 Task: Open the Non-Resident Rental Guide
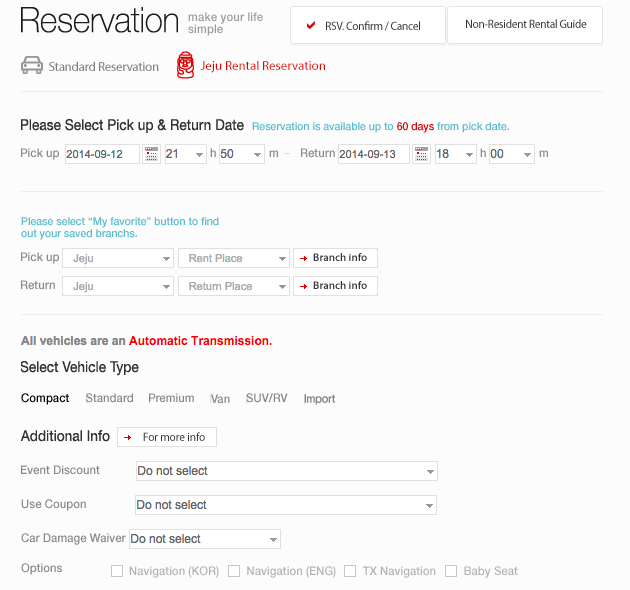(525, 25)
